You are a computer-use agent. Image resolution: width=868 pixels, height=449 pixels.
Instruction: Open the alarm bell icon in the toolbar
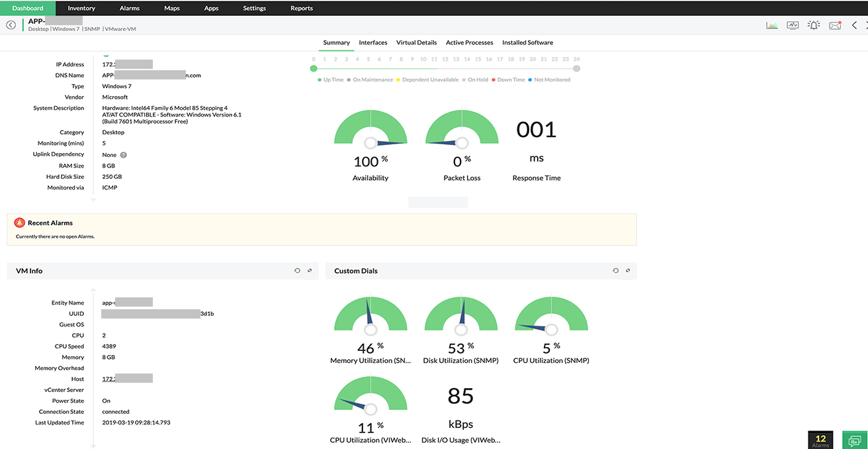[814, 25]
